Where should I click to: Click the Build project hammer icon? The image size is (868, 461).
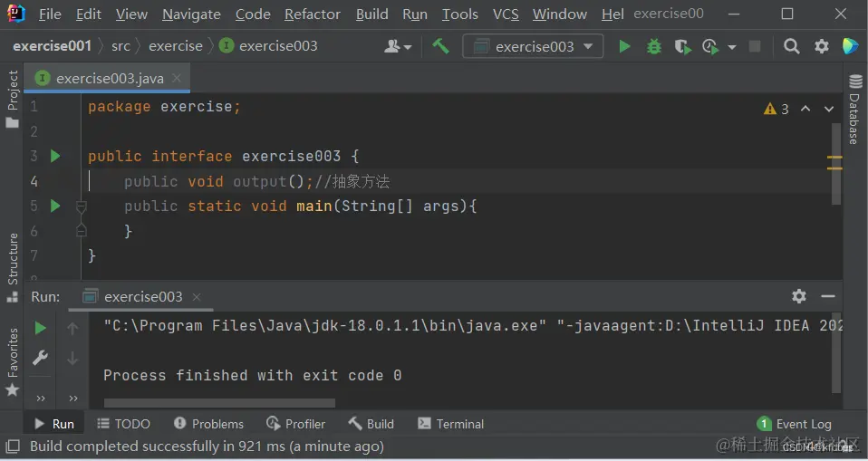click(x=440, y=46)
